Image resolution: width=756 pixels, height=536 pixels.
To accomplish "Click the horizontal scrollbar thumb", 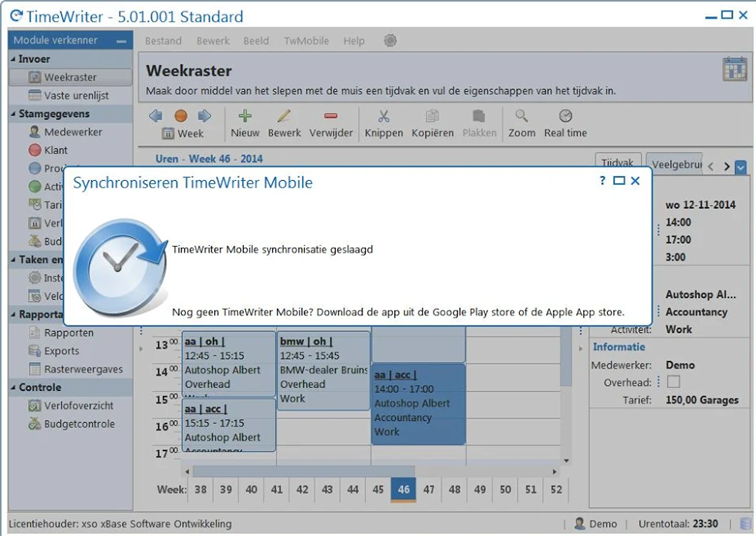I will [303, 471].
